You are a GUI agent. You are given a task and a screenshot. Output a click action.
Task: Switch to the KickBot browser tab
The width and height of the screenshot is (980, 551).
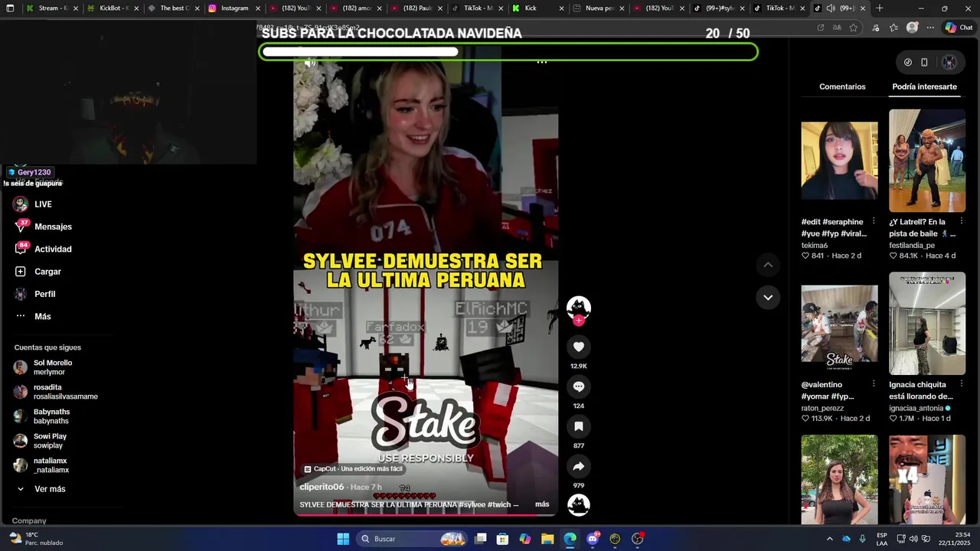pos(113,8)
